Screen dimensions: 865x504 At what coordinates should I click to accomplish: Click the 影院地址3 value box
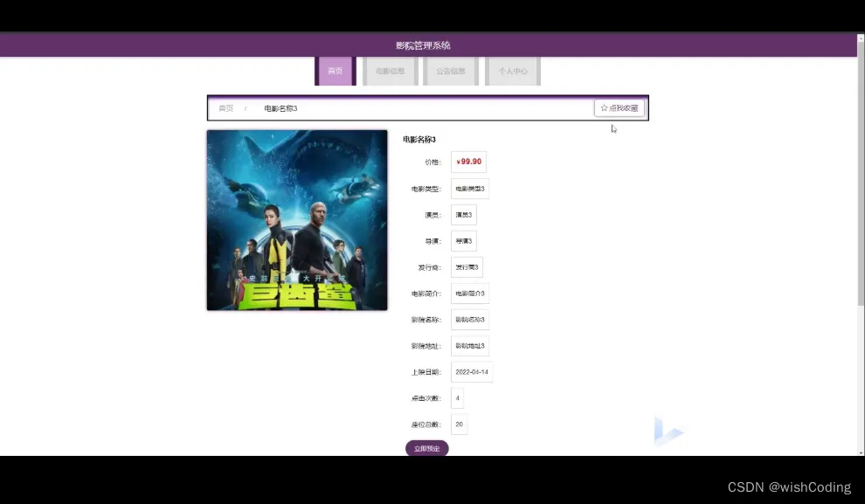tap(469, 346)
